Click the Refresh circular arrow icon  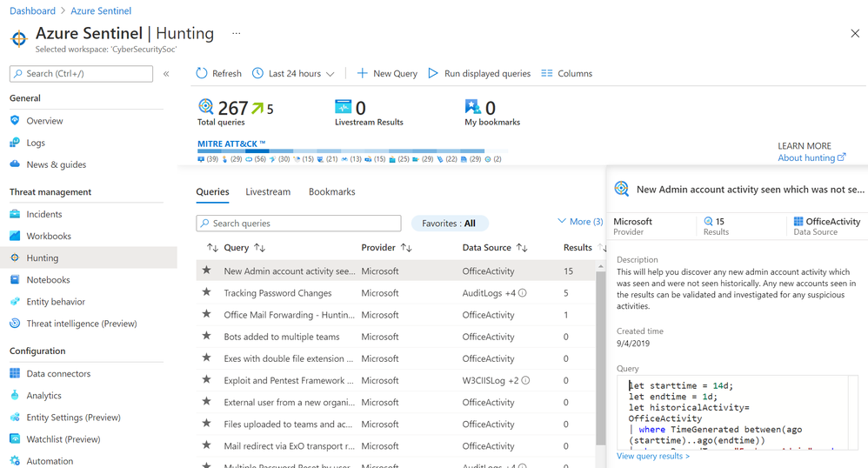pos(202,73)
